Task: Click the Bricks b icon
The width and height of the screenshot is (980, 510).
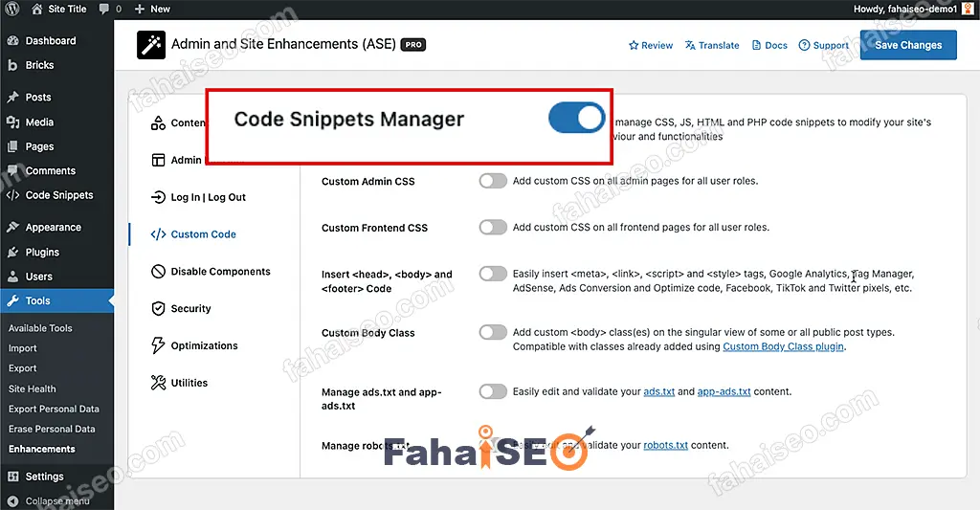Action: pyautogui.click(x=12, y=65)
